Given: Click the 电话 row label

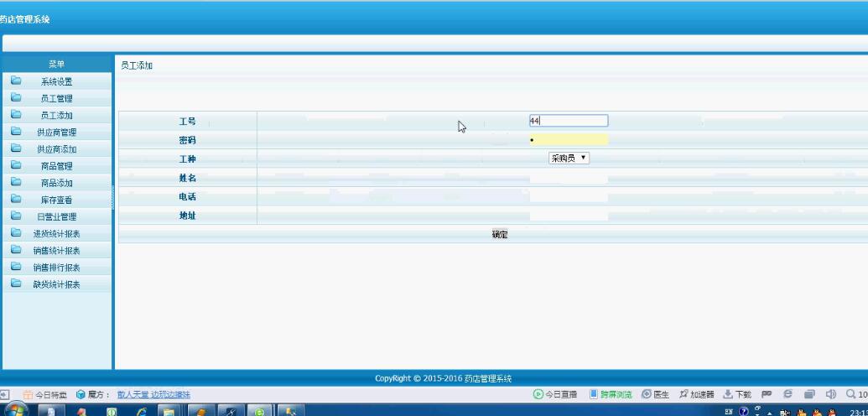Looking at the screenshot, I should click(x=187, y=196).
